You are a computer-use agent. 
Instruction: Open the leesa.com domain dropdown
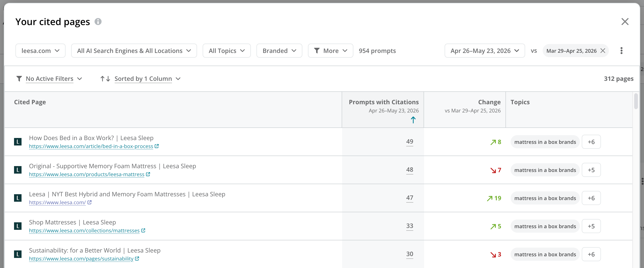tap(40, 51)
